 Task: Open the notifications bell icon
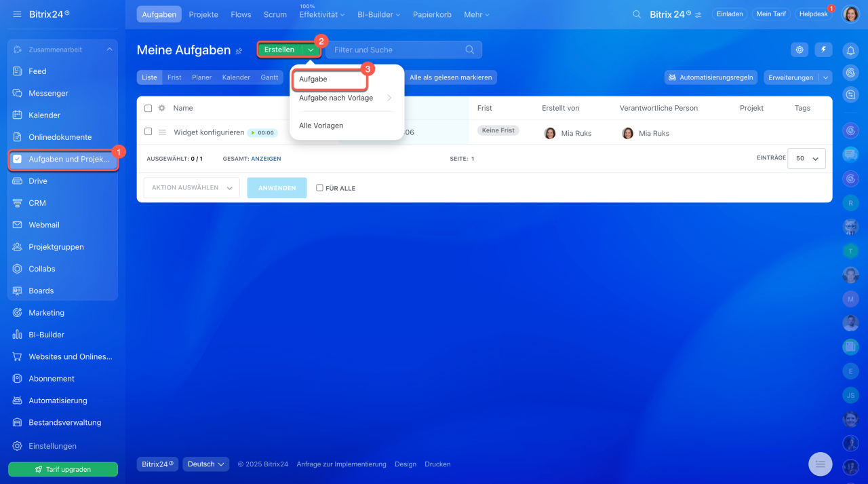pos(850,50)
